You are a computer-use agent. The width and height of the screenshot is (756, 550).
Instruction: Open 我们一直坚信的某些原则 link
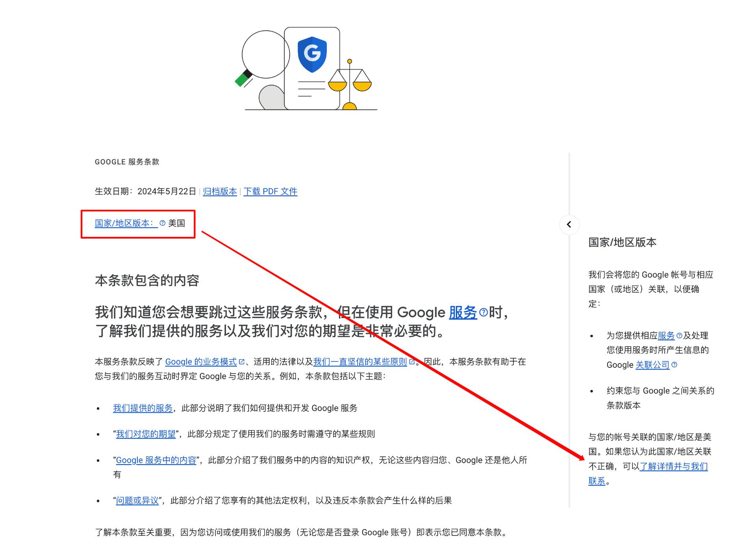click(x=360, y=362)
